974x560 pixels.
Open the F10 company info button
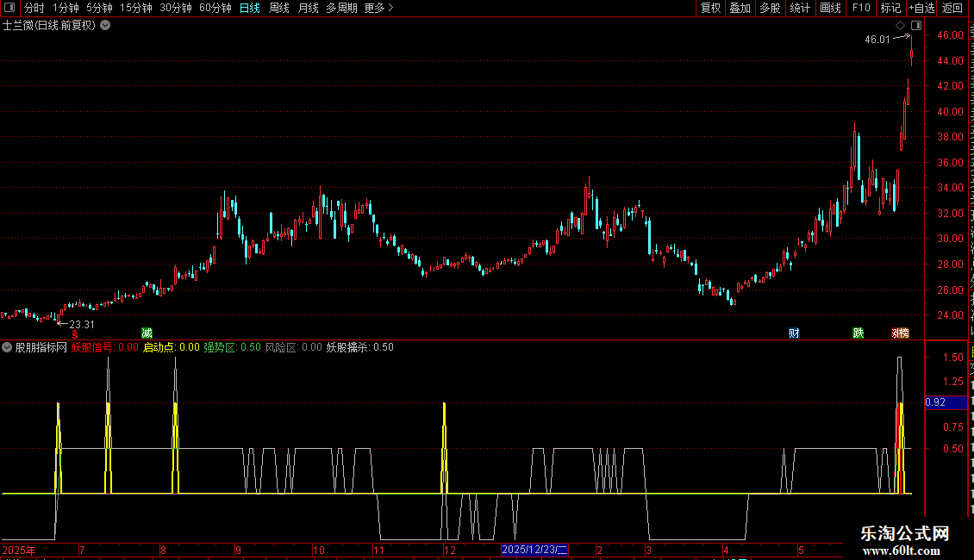click(x=861, y=8)
